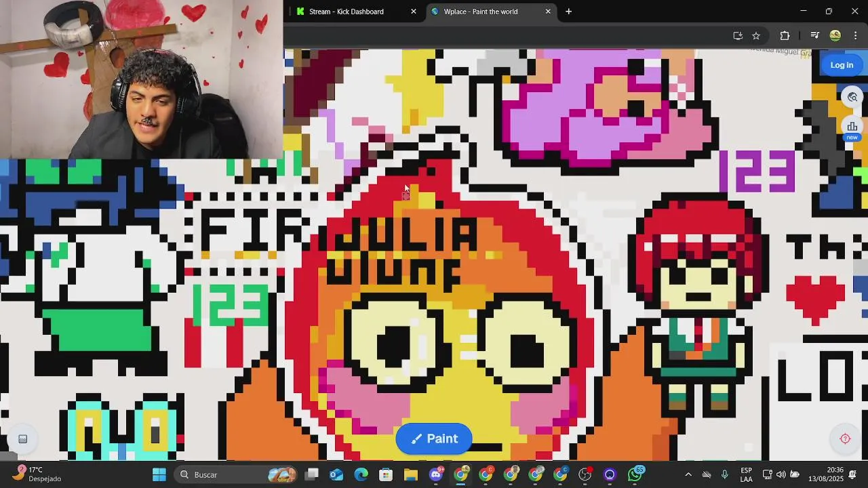Open Task View from the taskbar
This screenshot has width=868, height=488.
[312, 474]
